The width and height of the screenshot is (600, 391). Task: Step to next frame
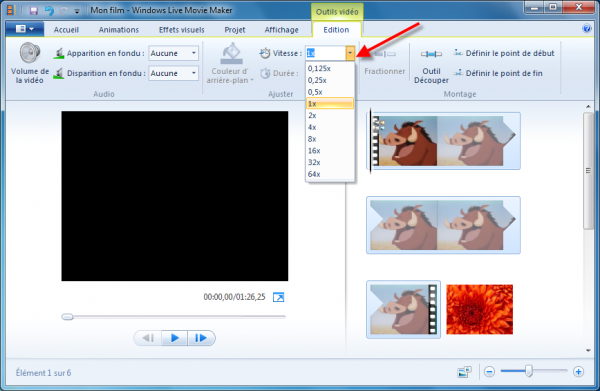[x=201, y=338]
